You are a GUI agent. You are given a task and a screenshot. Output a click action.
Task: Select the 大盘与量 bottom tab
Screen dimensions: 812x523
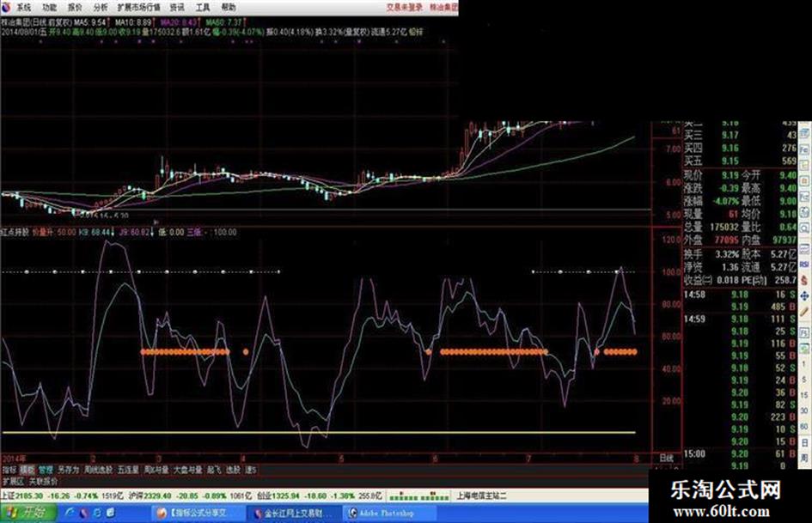187,470
